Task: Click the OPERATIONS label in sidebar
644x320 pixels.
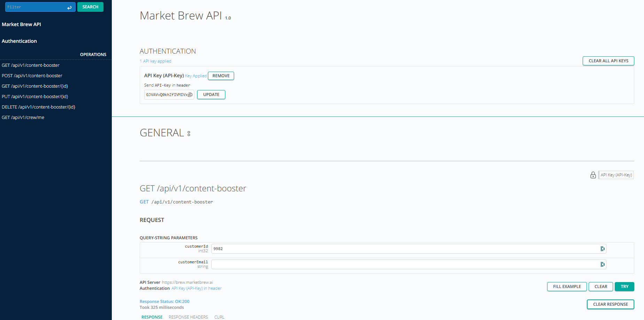Action: 93,55
